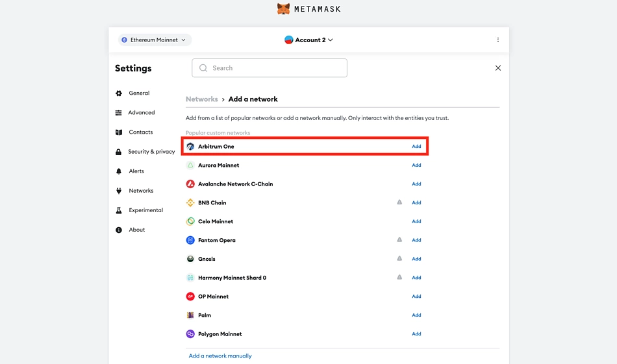Open the Account 2 selector dropdown

point(309,40)
